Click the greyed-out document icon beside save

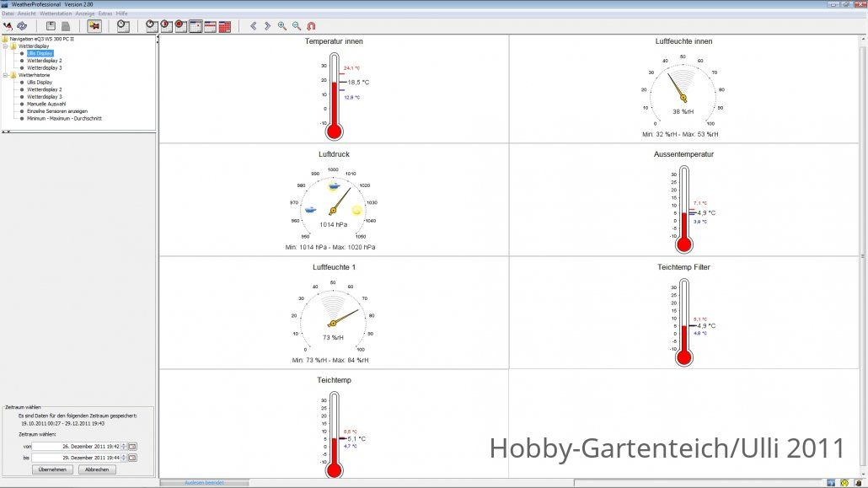pyautogui.click(x=66, y=26)
